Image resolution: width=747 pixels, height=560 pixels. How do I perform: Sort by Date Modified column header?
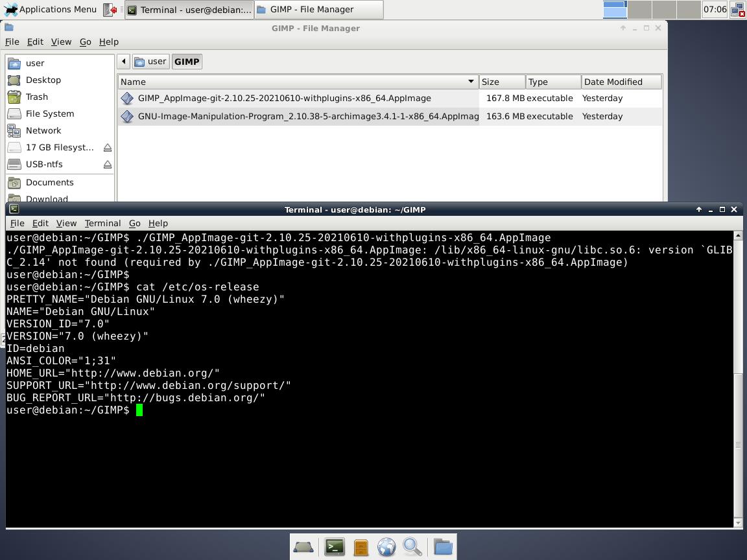[622, 82]
